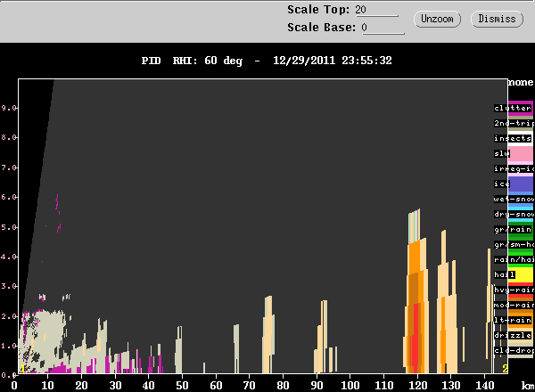This screenshot has height=392, width=535.
Task: Click the yellow '2' marker in plot corner
Action: (x=505, y=369)
